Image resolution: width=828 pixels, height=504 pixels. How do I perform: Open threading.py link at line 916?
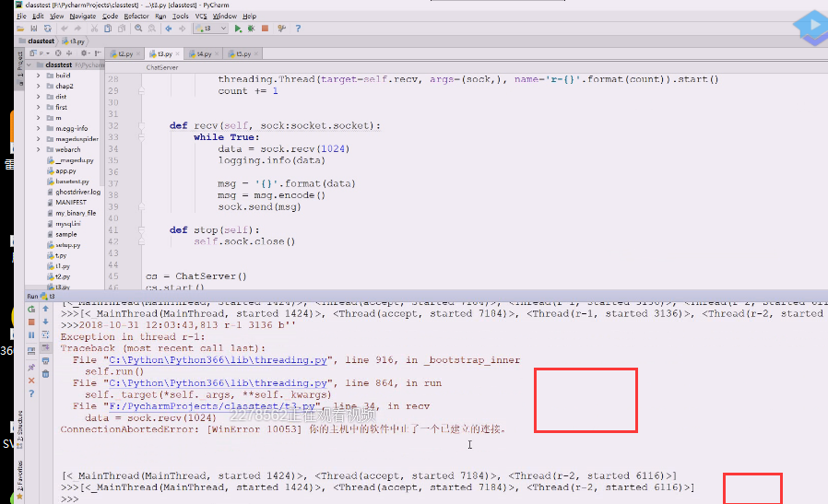pos(219,360)
